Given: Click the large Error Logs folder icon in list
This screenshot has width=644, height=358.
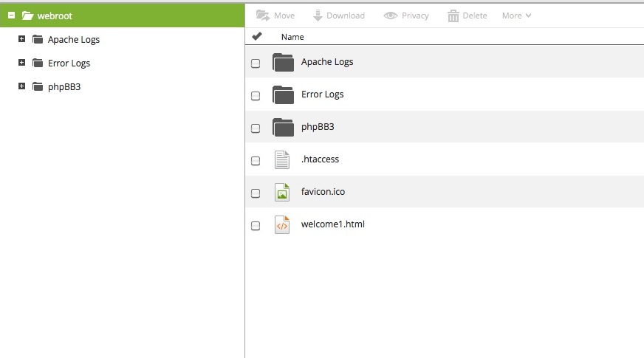Looking at the screenshot, I should [x=283, y=94].
